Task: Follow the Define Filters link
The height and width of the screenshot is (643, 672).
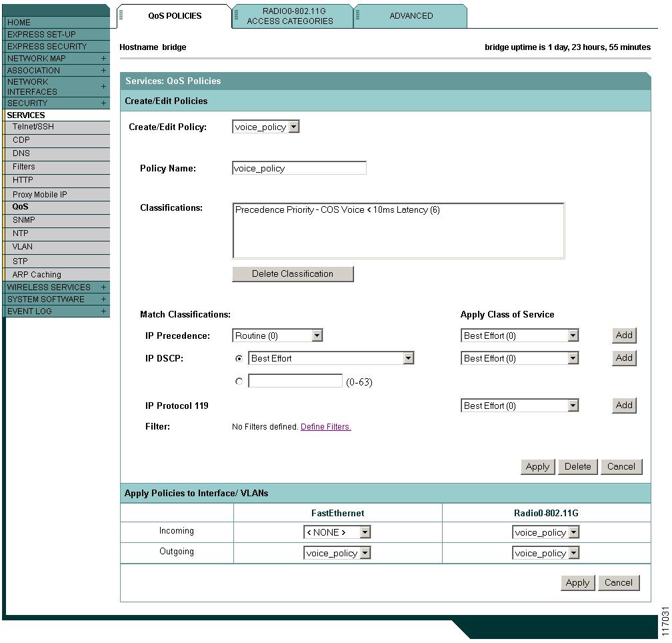Action: tap(326, 426)
